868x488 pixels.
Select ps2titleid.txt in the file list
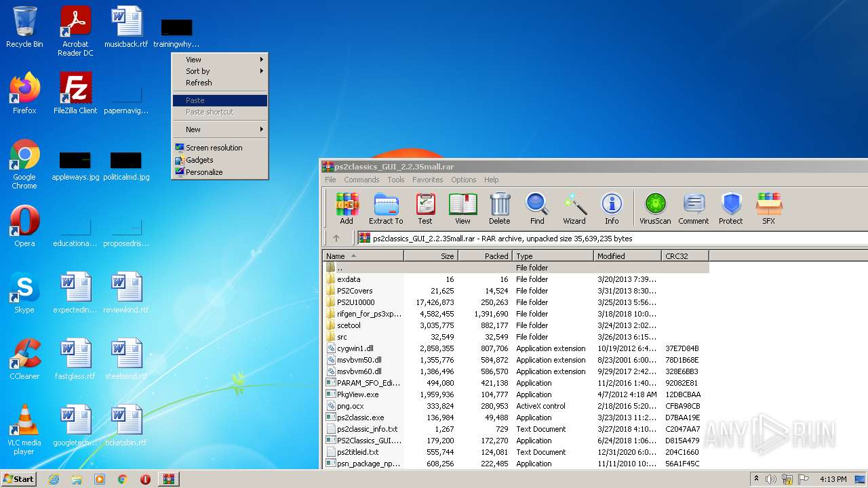coord(517,452)
